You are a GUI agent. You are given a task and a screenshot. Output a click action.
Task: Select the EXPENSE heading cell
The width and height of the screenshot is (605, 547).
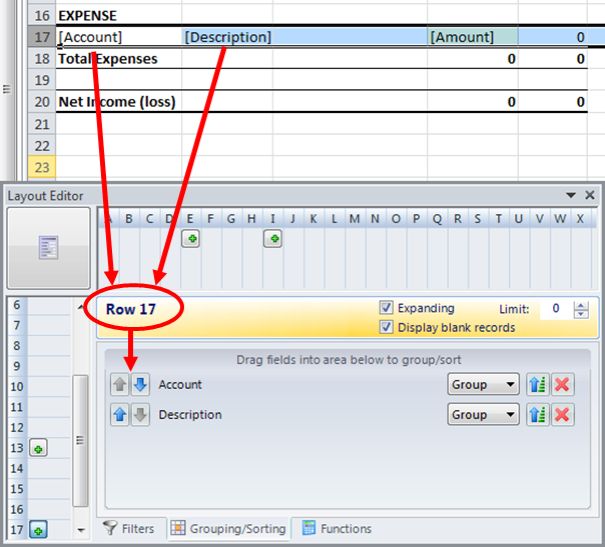tap(119, 15)
